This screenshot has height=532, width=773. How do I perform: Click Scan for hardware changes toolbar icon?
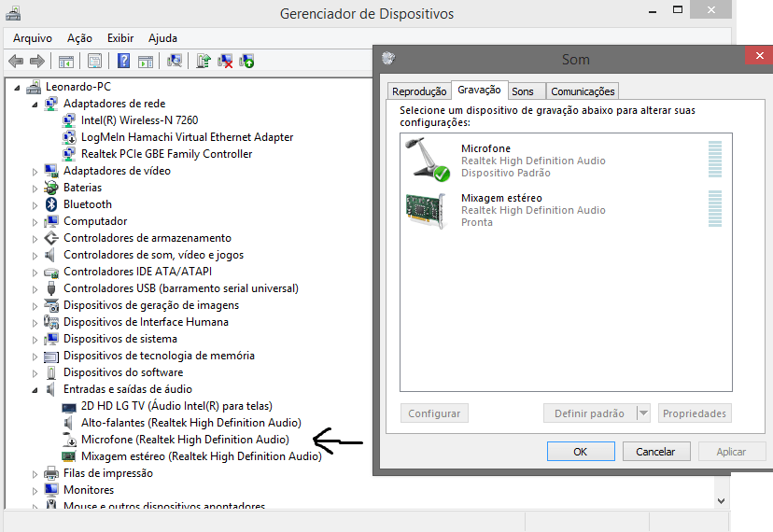(174, 62)
